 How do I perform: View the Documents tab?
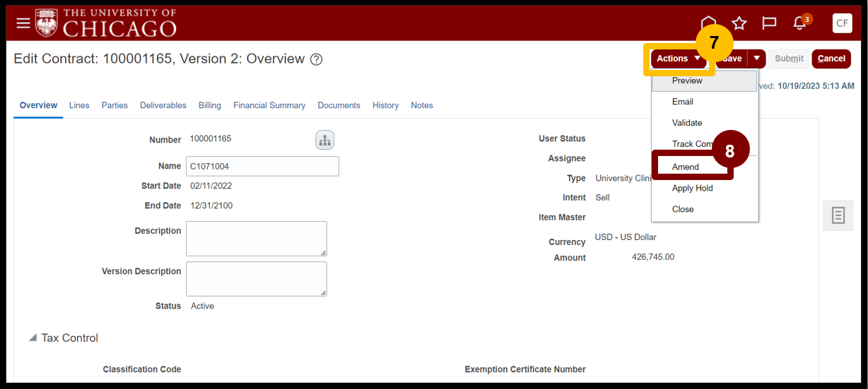coord(339,105)
